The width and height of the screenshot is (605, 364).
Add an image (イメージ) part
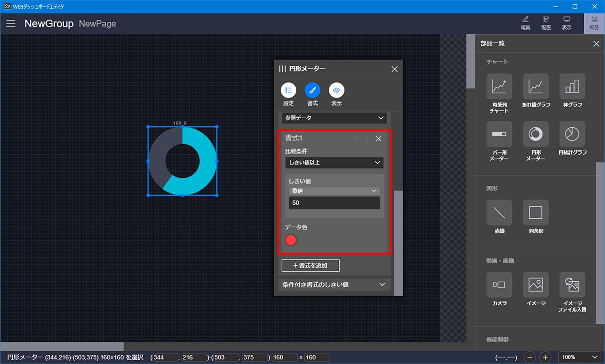[x=536, y=285]
